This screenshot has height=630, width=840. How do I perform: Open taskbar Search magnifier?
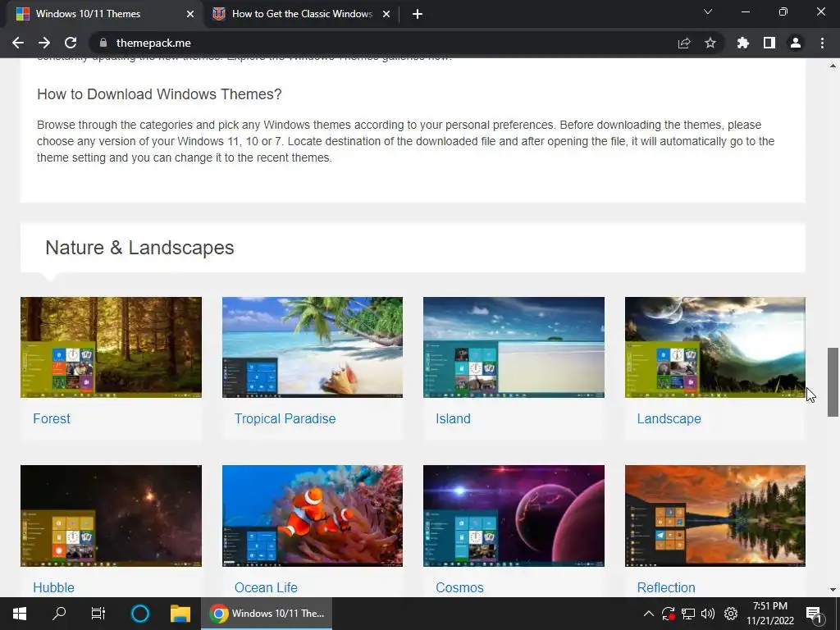pyautogui.click(x=59, y=614)
